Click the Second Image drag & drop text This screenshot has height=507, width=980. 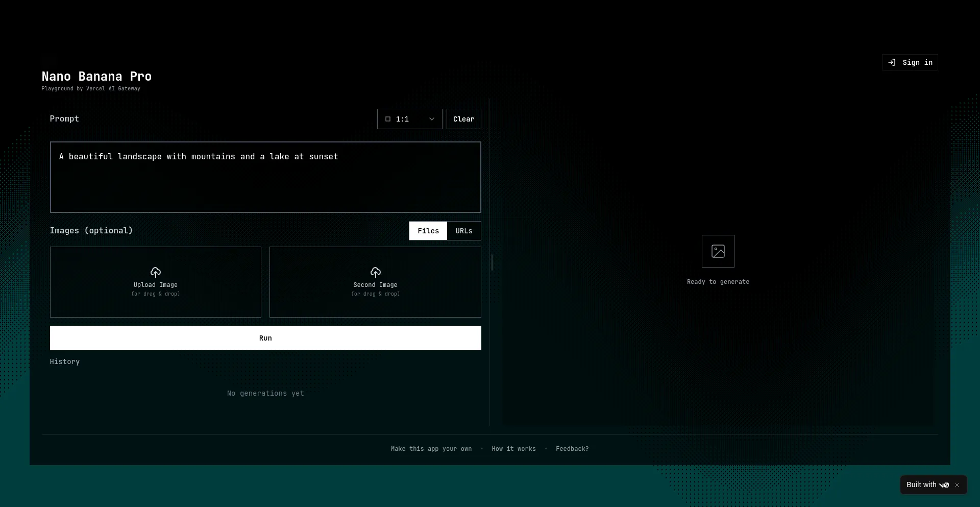tap(376, 294)
